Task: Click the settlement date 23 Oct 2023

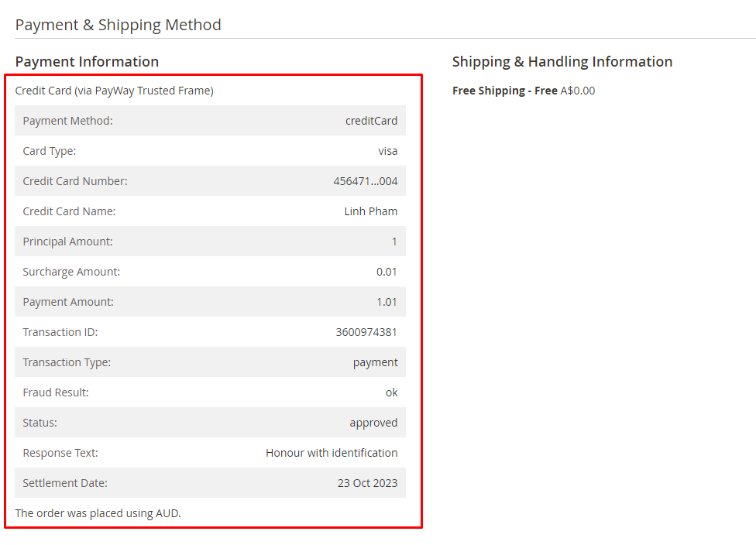Action: pyautogui.click(x=367, y=483)
